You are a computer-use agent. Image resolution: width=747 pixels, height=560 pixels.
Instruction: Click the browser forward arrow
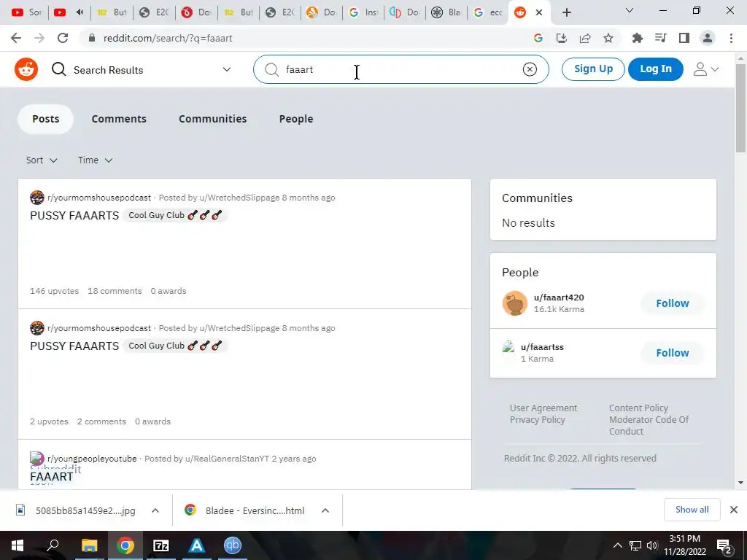tap(39, 38)
